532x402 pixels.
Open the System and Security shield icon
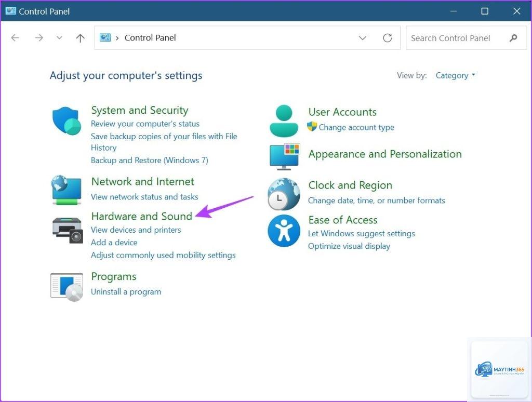pos(67,121)
